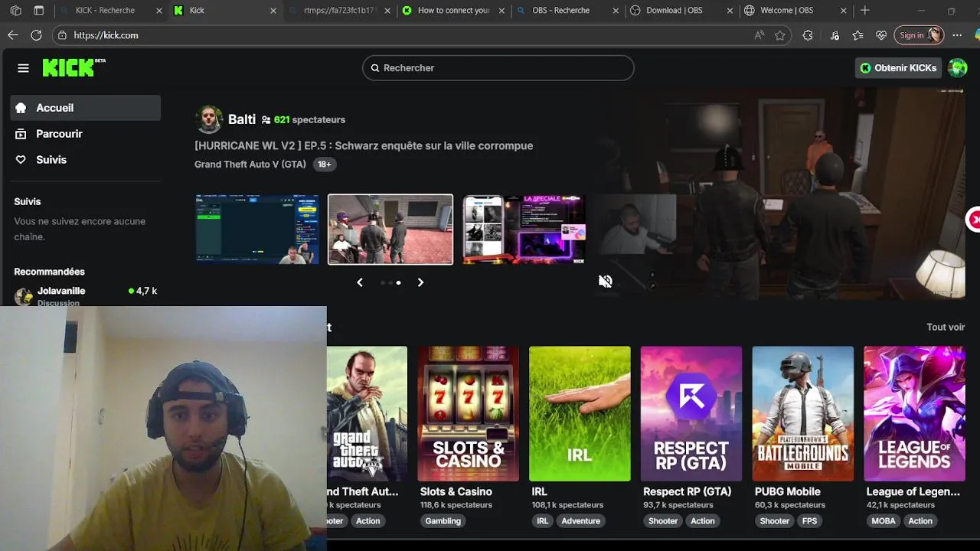Select the third carousel pagination dot
The image size is (980, 551).
(x=398, y=282)
